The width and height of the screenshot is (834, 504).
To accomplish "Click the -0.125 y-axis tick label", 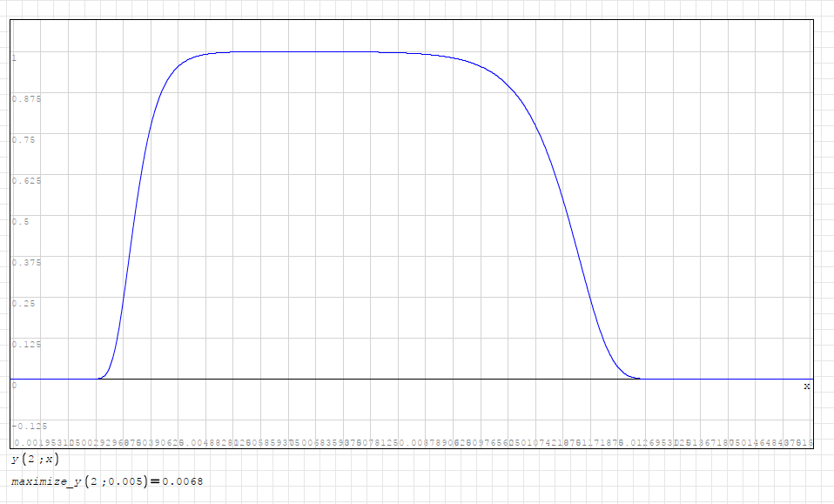I will pos(28,426).
